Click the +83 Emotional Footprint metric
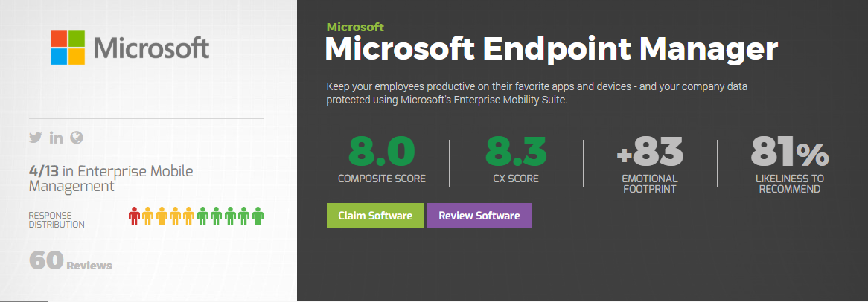This screenshot has width=868, height=302. click(649, 152)
